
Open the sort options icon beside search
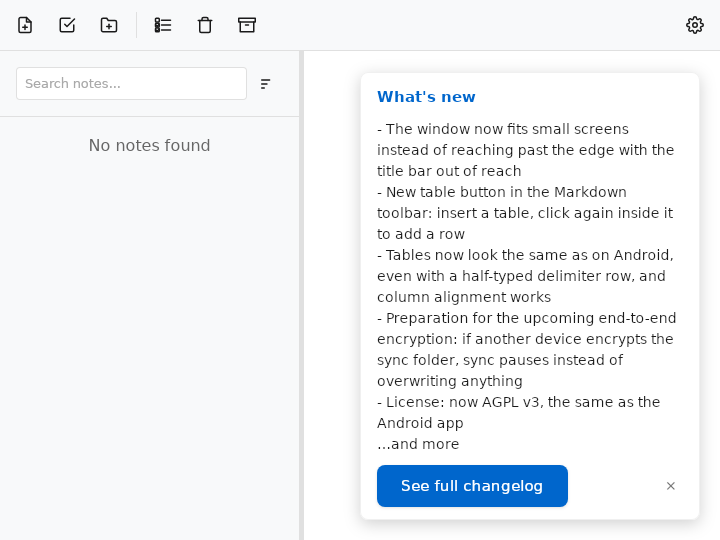click(x=265, y=84)
